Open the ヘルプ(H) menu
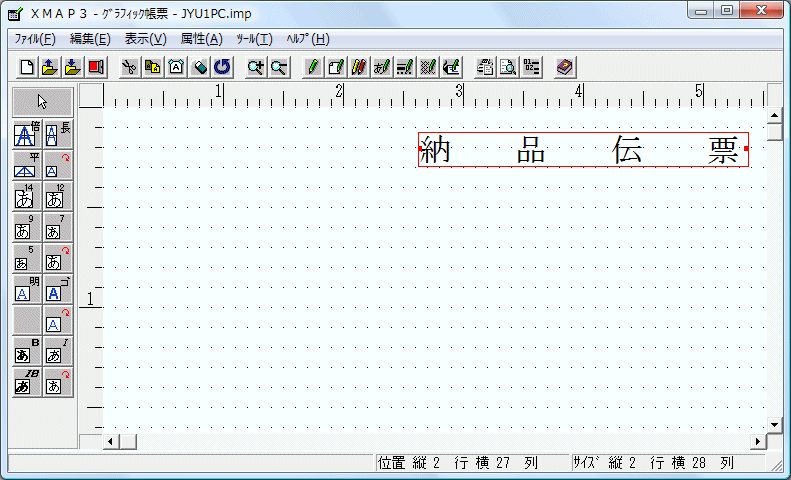Image resolution: width=791 pixels, height=480 pixels. click(308, 39)
